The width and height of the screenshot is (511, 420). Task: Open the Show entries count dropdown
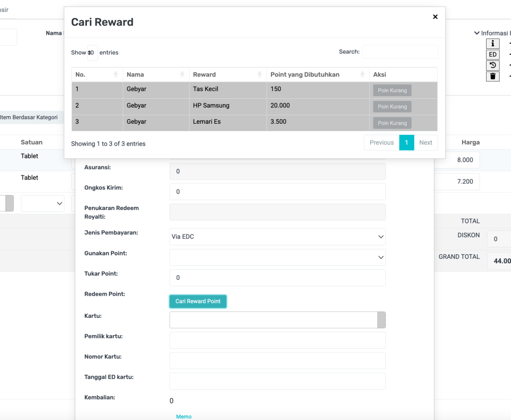[x=92, y=52]
